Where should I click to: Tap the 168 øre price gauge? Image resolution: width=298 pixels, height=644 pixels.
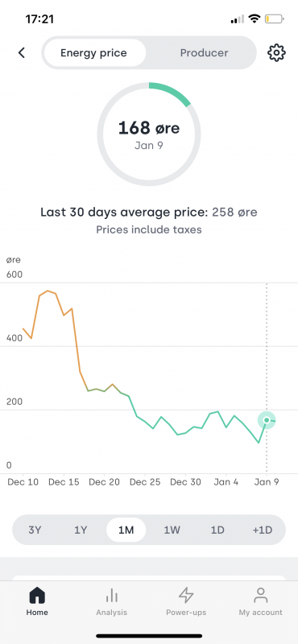click(149, 134)
